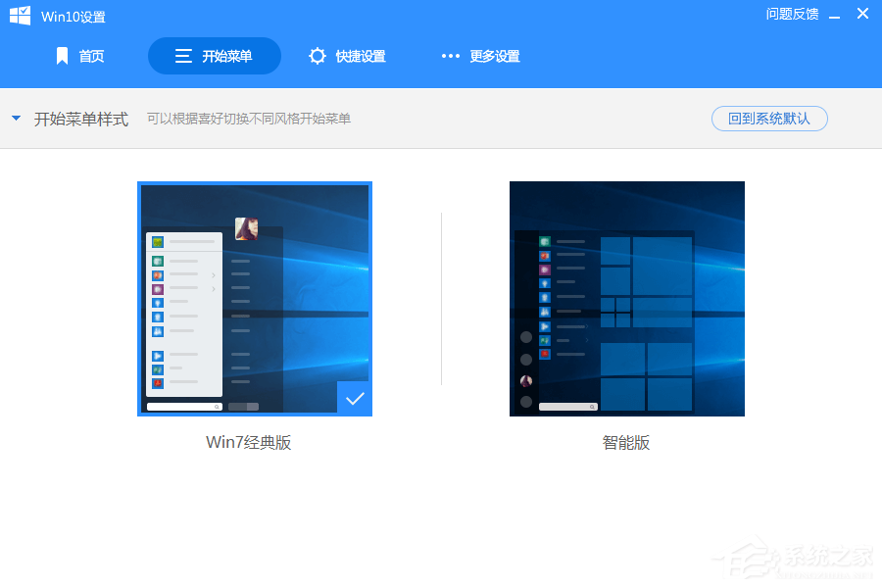The width and height of the screenshot is (882, 588).
Task: Deselect the checkmark badge on Win7经典版
Action: click(x=354, y=398)
